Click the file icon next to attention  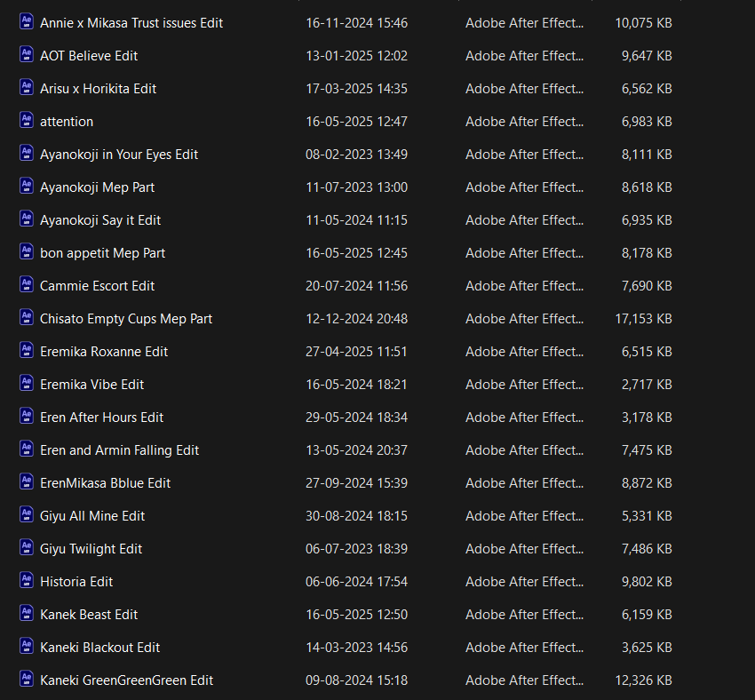coord(26,121)
